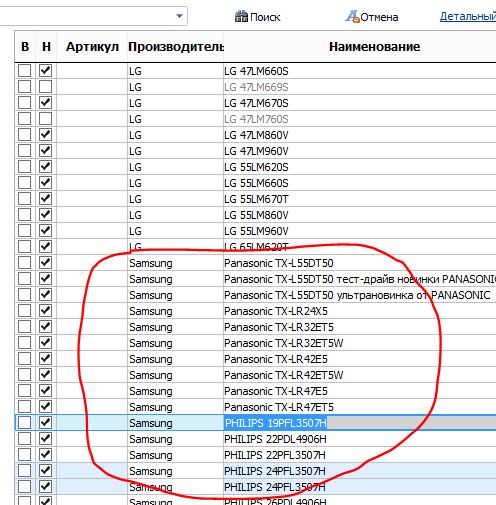Tick the В checkbox for LG 47LM760S

click(x=24, y=119)
